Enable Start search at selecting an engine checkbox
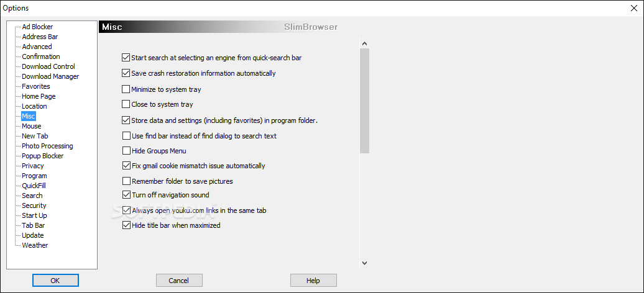Viewport: 644px width, 293px height. coord(126,58)
